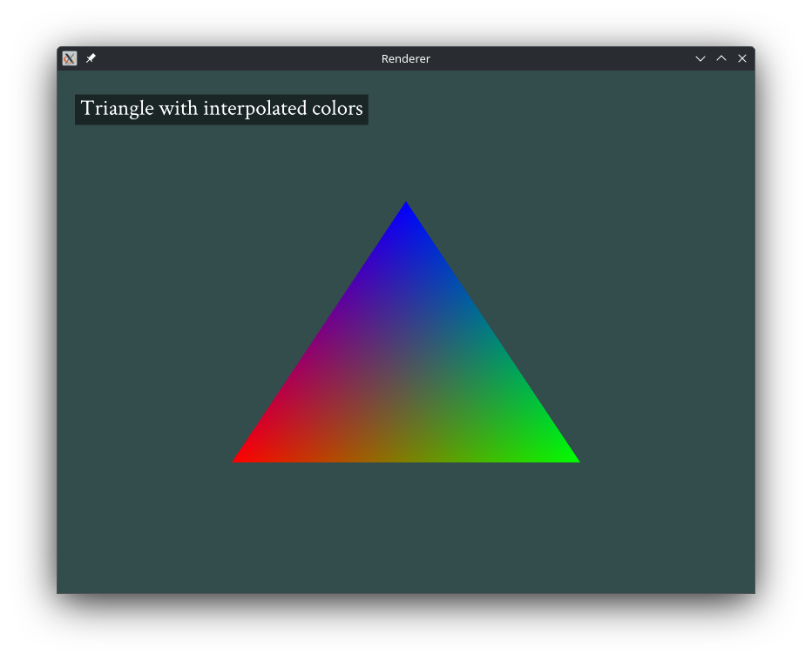Minimize the Renderer window
812x661 pixels.
click(x=700, y=58)
